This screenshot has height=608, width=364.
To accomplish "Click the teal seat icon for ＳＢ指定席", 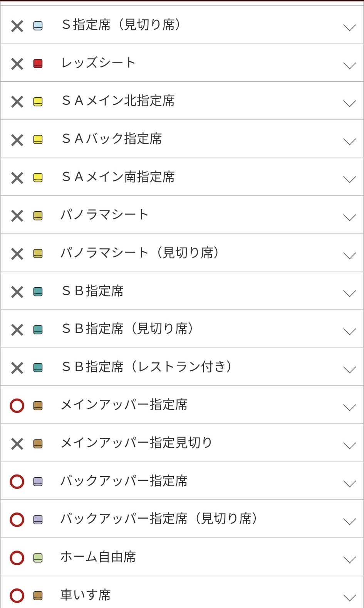I will [38, 291].
